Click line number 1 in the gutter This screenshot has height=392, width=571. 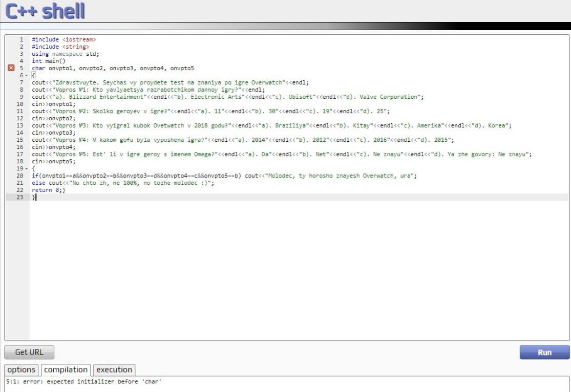(x=22, y=39)
